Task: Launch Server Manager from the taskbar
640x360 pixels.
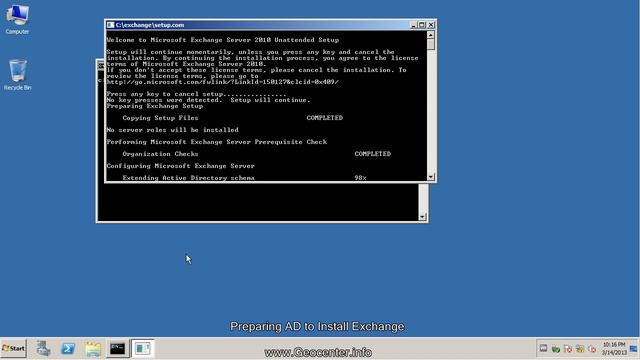Action: (x=43, y=349)
